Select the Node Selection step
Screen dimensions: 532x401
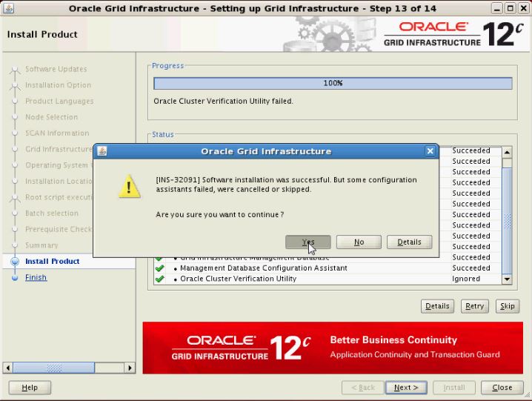click(x=52, y=117)
